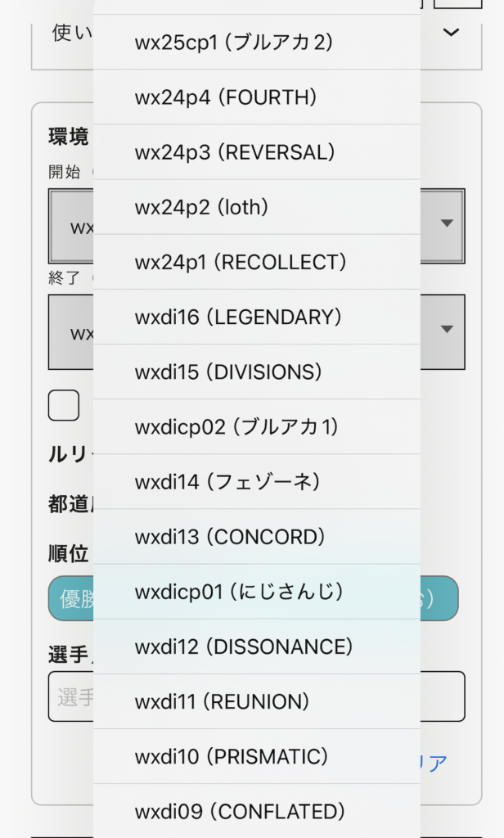
Task: Select the wx24p2 (loth) option
Action: point(256,207)
